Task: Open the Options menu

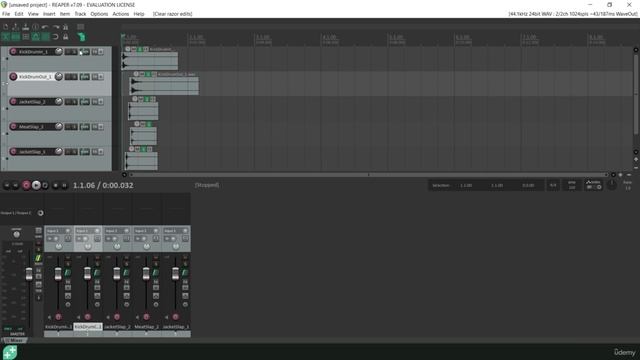Action: point(99,14)
